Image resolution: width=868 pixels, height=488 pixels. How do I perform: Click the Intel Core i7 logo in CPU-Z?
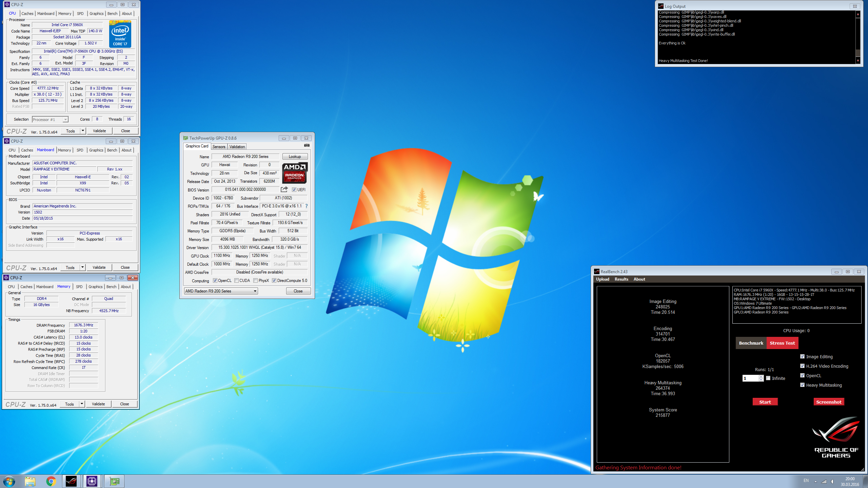pyautogui.click(x=120, y=34)
